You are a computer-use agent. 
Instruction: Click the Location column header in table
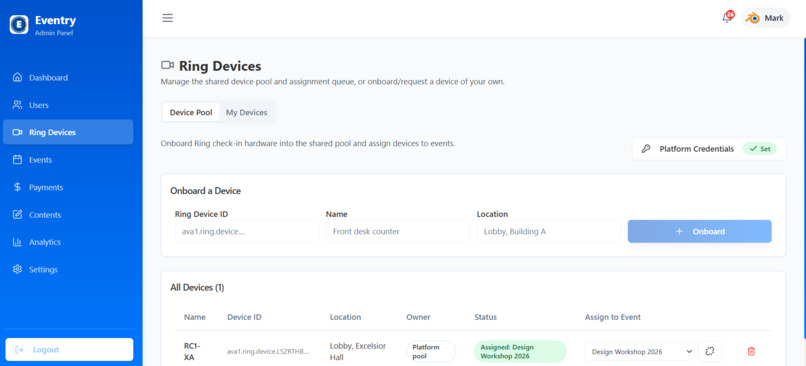tap(345, 317)
